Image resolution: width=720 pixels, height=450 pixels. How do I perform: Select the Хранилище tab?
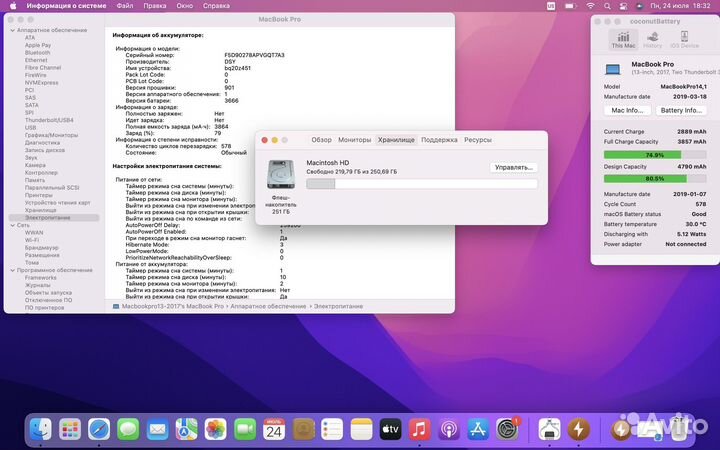click(396, 140)
